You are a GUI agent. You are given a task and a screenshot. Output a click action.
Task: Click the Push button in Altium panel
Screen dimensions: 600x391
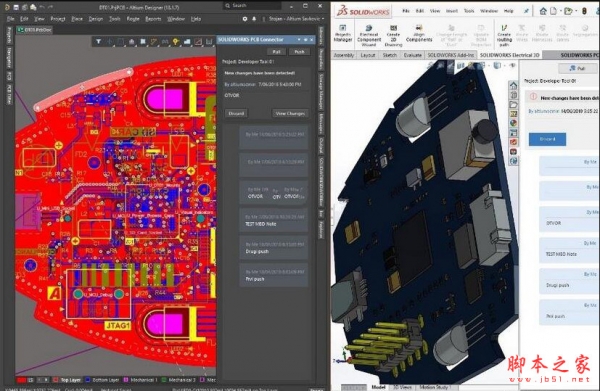(x=299, y=52)
